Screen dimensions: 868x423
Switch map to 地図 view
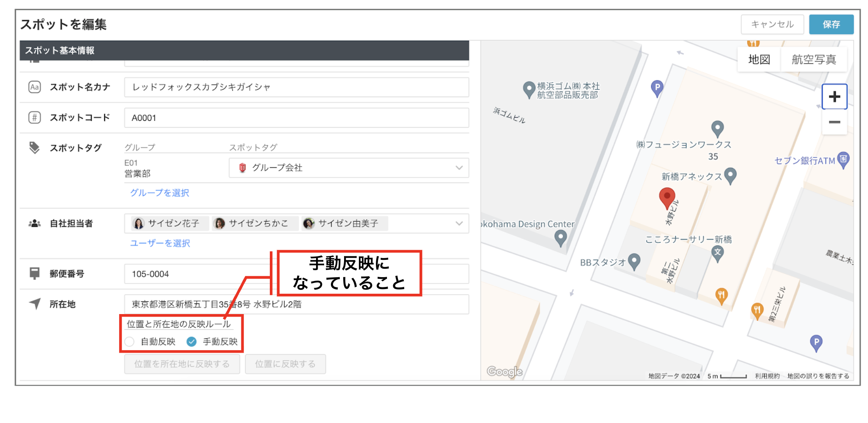(x=759, y=59)
